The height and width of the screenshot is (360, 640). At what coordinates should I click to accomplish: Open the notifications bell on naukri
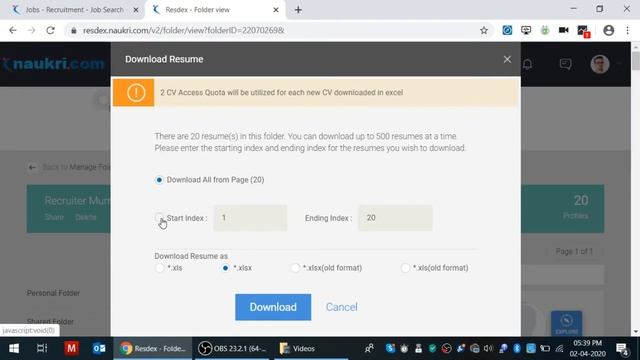527,64
